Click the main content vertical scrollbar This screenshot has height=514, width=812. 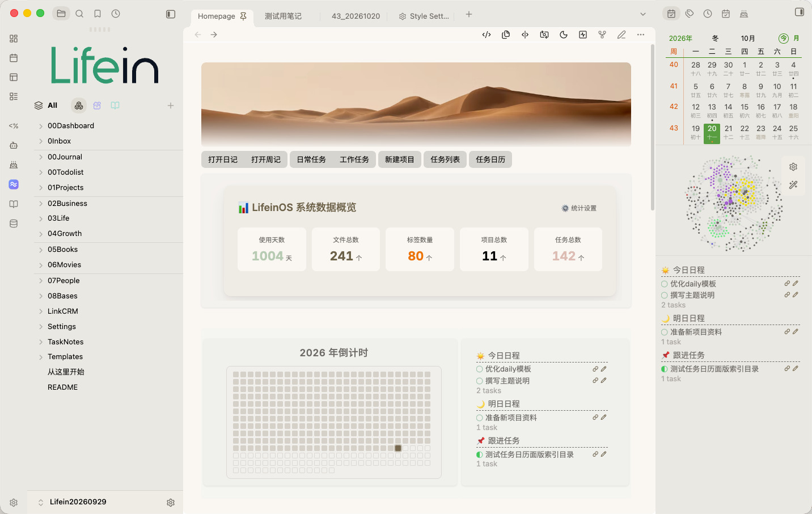(x=653, y=128)
